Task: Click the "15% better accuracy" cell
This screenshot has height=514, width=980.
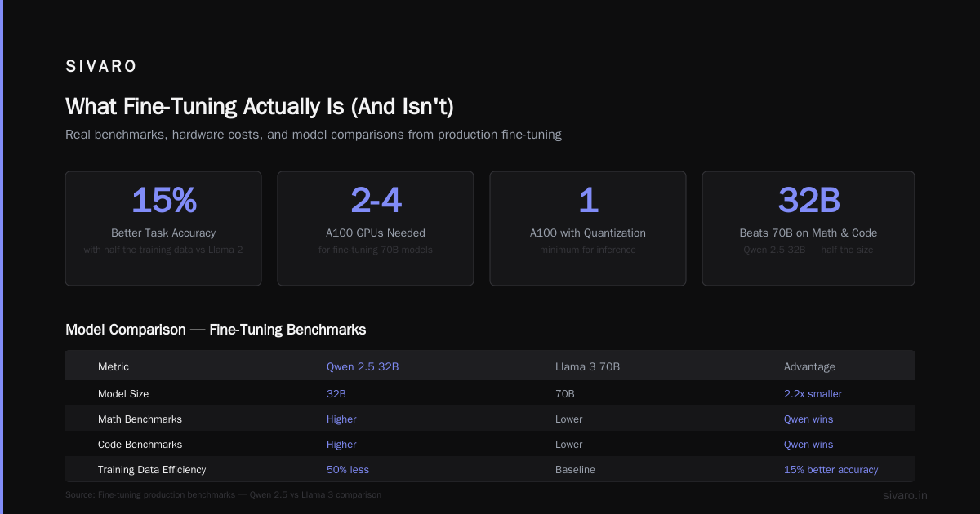Action: click(x=831, y=470)
